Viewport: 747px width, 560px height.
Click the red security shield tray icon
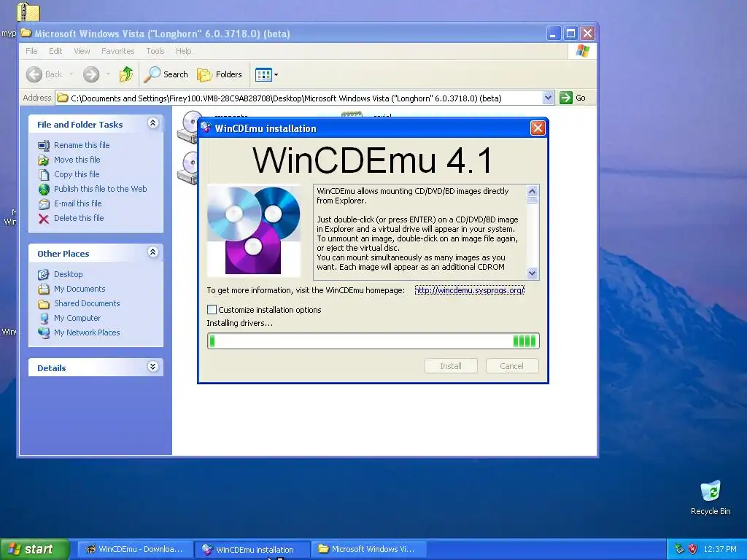tap(693, 549)
